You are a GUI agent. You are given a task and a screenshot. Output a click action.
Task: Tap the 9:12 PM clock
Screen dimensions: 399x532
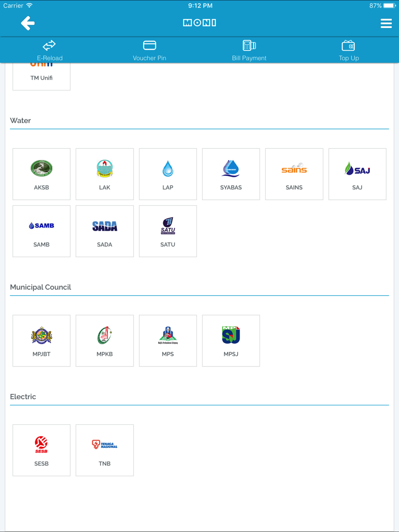[x=200, y=6]
